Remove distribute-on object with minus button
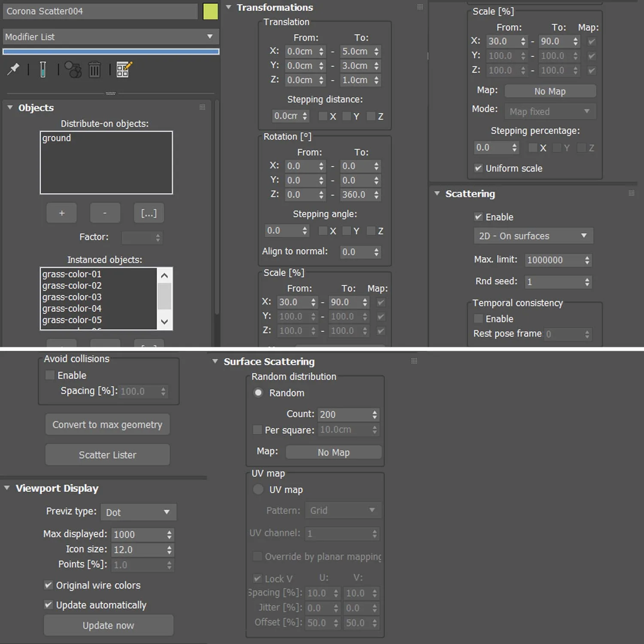Screen dimensions: 644x644 (105, 213)
